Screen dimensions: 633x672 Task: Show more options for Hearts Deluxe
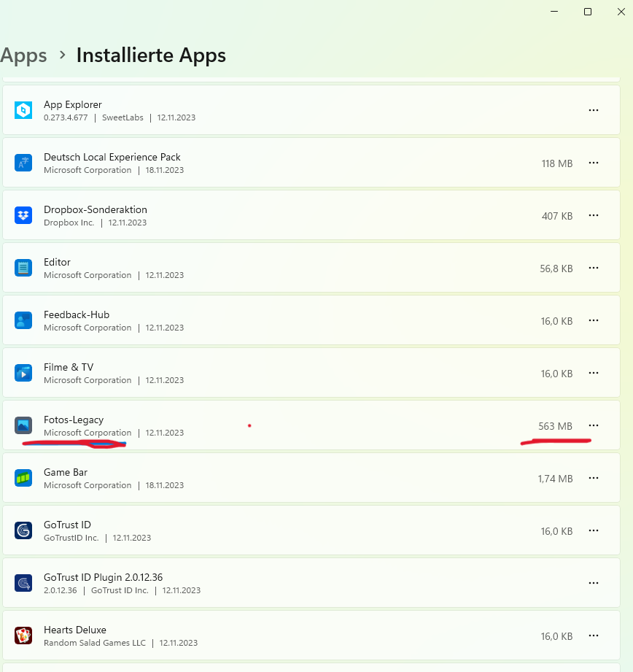593,636
